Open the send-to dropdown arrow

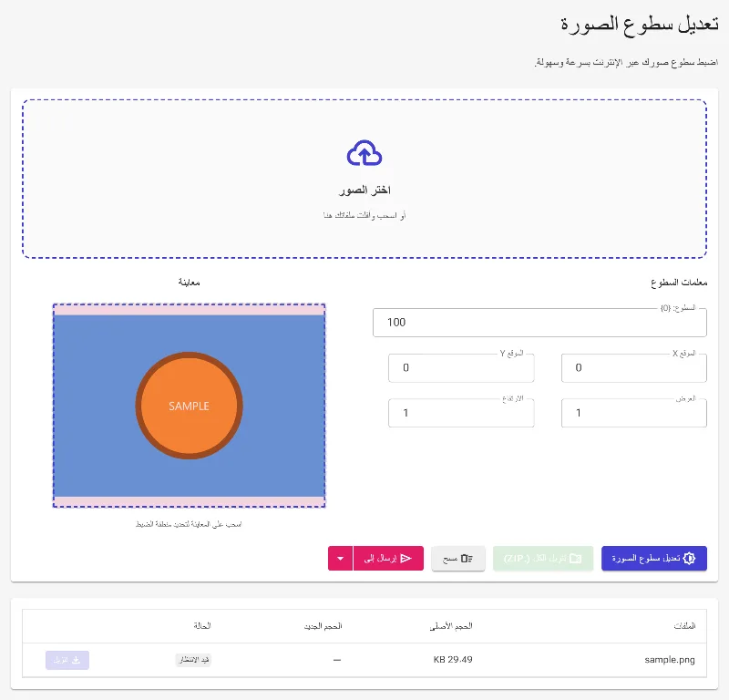[340, 558]
